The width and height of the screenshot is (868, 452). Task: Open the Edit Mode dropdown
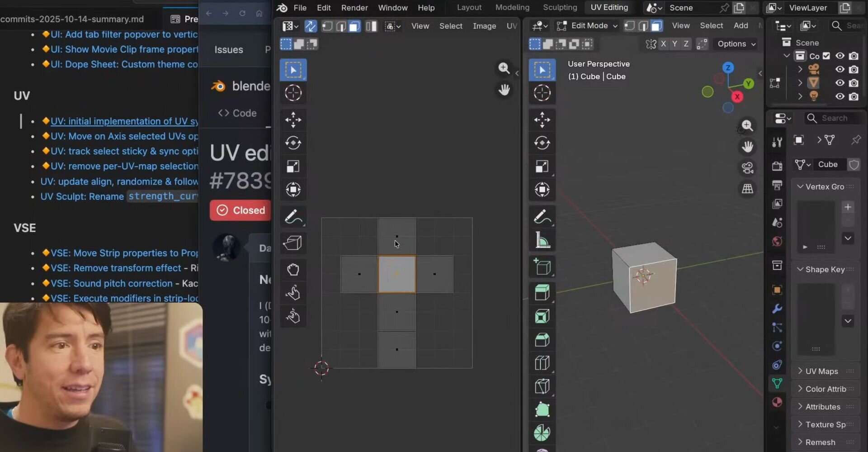(589, 26)
